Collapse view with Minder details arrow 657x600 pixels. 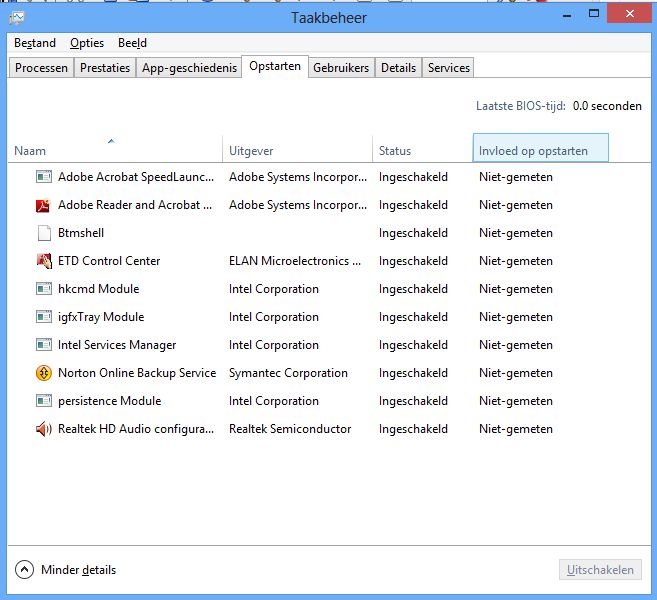[24, 570]
